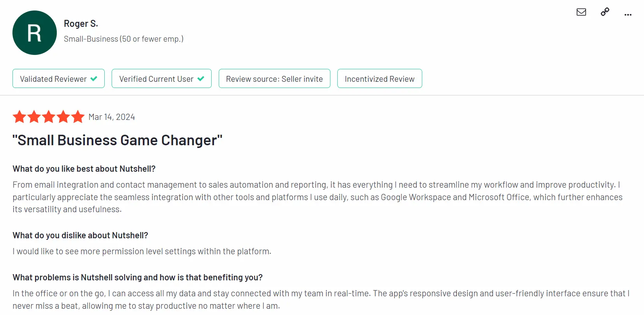Toggle the Validated Reviewer filter badge
Screen dimensions: 644x315
click(x=58, y=78)
